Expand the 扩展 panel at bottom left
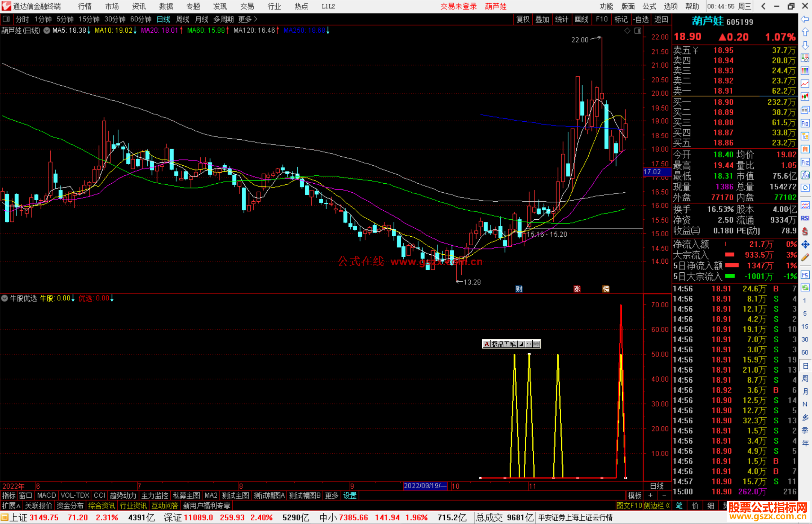The height and width of the screenshot is (524, 812). pyautogui.click(x=11, y=506)
